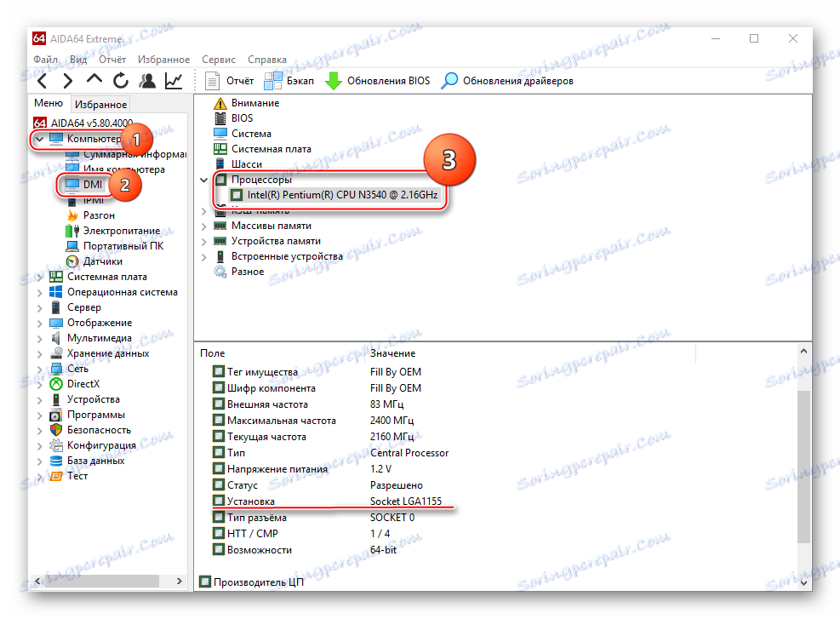
Task: Expand the Хранение данных tree node
Action: (x=40, y=353)
